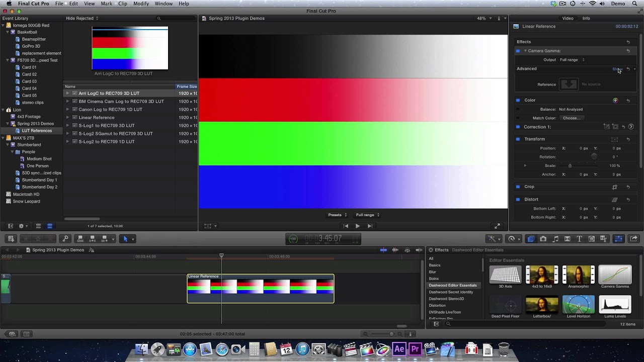Viewport: 644px width, 362px height.
Task: Expand the Scale parameter triangle
Action: 525,165
